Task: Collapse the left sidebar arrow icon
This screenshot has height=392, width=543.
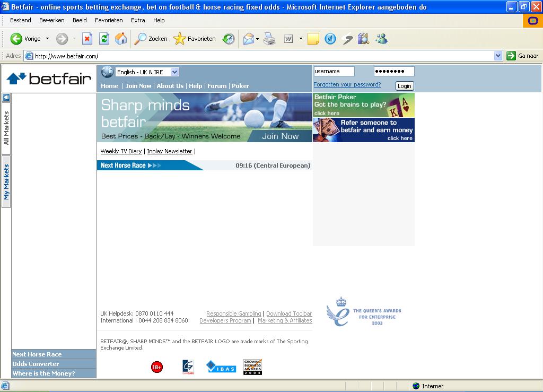Action: tap(6, 97)
